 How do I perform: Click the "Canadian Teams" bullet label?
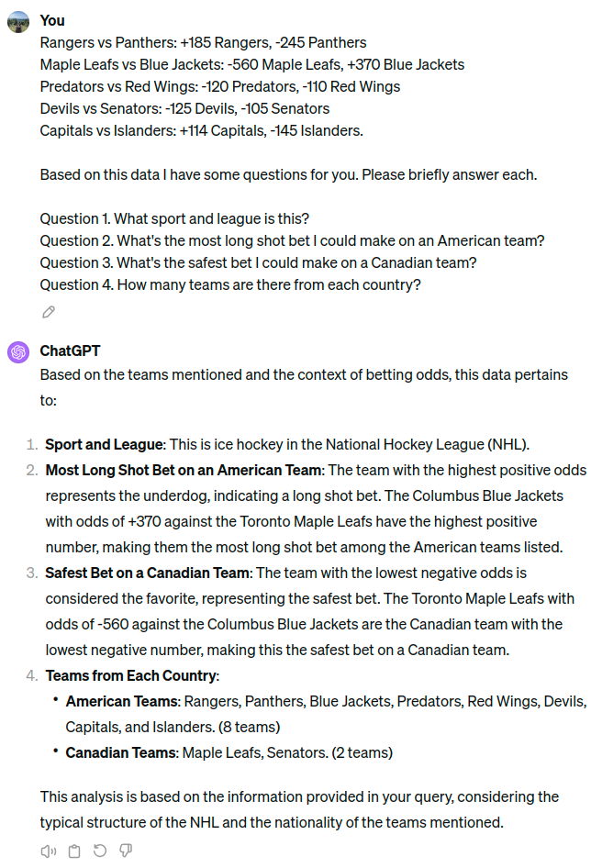(121, 752)
